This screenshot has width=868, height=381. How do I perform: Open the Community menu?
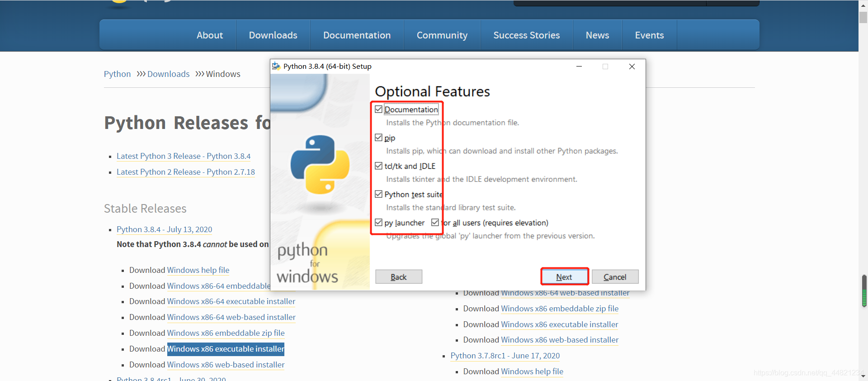442,35
